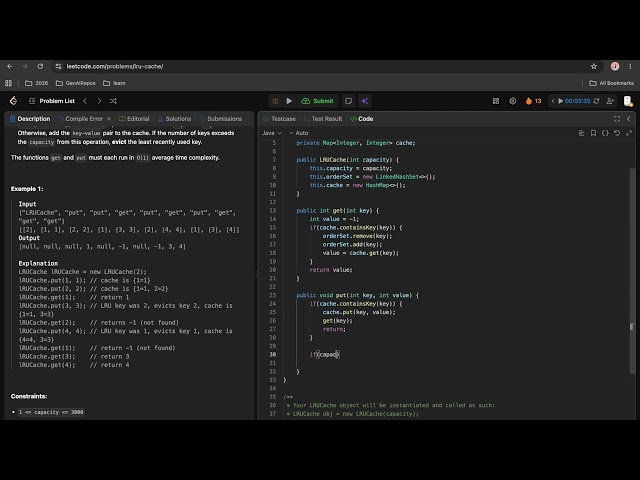The image size is (640, 480).
Task: Click the bookmark icon in editor toolbar
Action: point(593,133)
